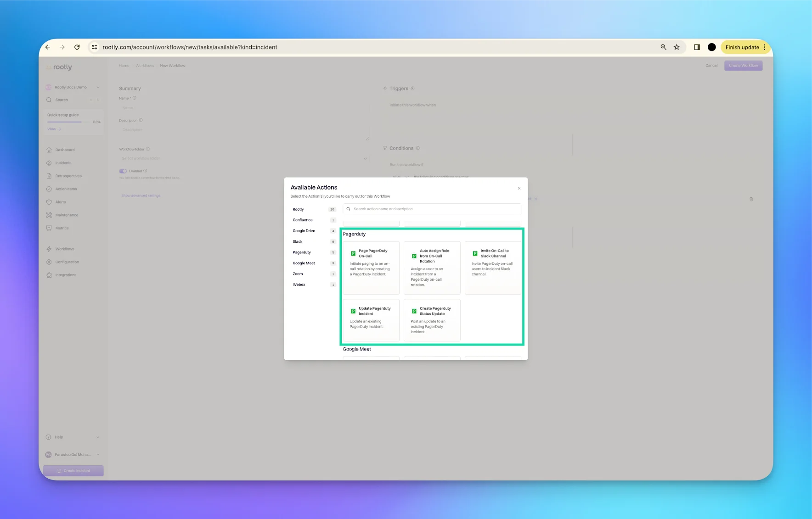The image size is (812, 519).
Task: Click Show advanced settings
Action: pyautogui.click(x=141, y=196)
